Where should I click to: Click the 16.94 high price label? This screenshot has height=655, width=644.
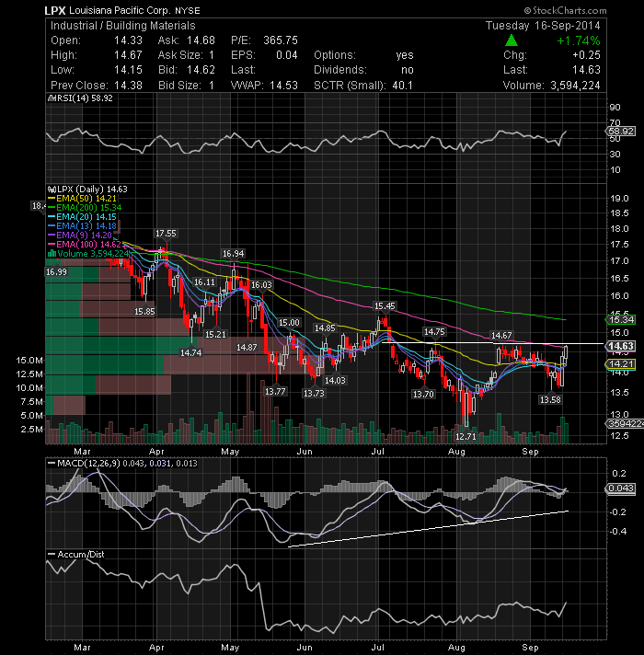click(233, 254)
